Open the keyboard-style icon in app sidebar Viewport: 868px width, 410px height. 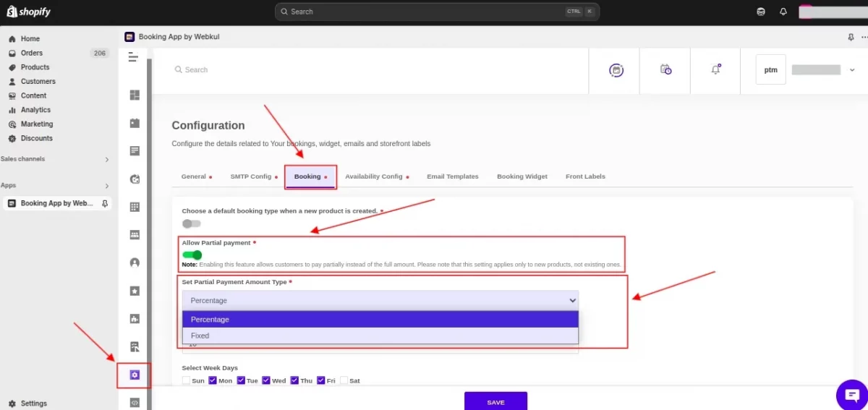click(x=135, y=234)
